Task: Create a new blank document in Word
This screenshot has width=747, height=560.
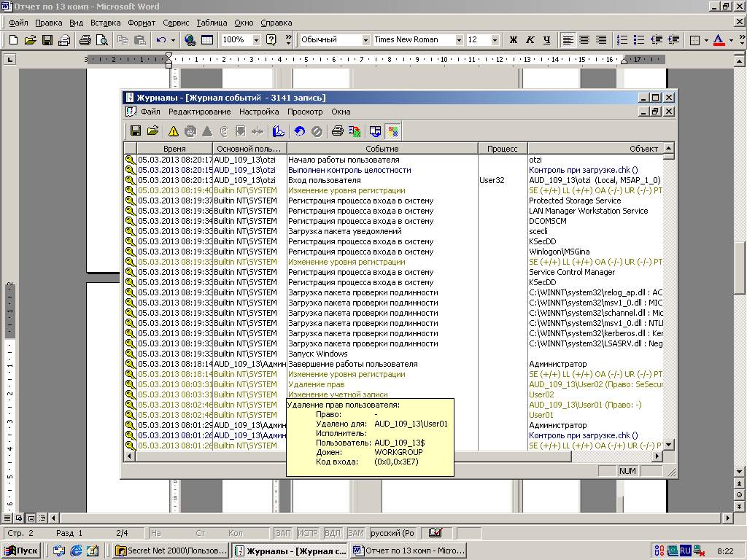Action: tap(13, 40)
